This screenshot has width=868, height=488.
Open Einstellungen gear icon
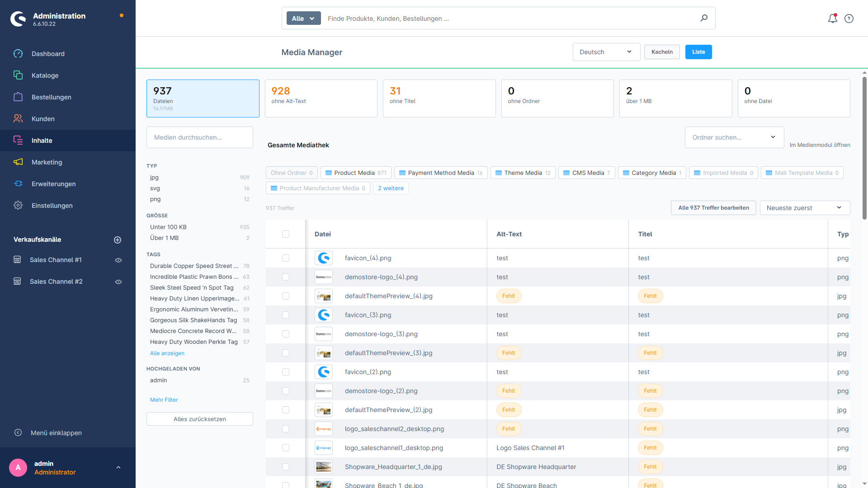[18, 206]
